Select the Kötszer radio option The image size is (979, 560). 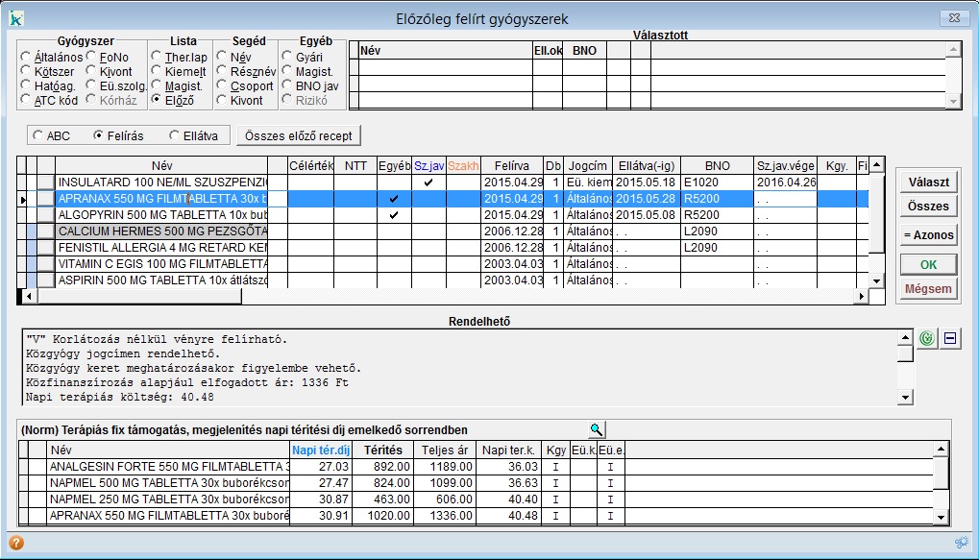pos(26,70)
